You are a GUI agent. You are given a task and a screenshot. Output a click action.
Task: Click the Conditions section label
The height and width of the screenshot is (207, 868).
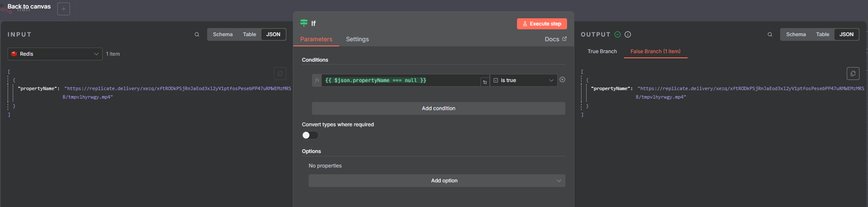315,60
